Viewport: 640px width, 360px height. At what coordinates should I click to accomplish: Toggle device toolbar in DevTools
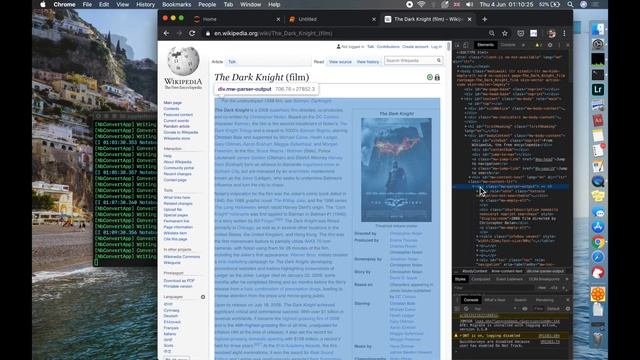pyautogui.click(x=466, y=45)
